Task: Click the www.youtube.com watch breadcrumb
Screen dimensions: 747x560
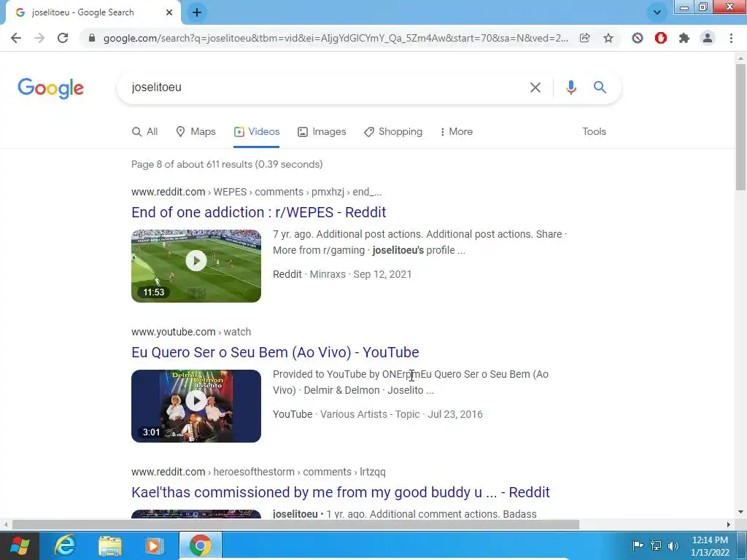Action: tap(191, 332)
